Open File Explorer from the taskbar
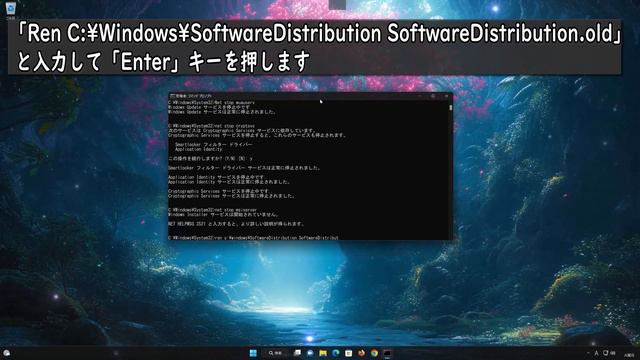The width and height of the screenshot is (640, 360). pyautogui.click(x=323, y=353)
